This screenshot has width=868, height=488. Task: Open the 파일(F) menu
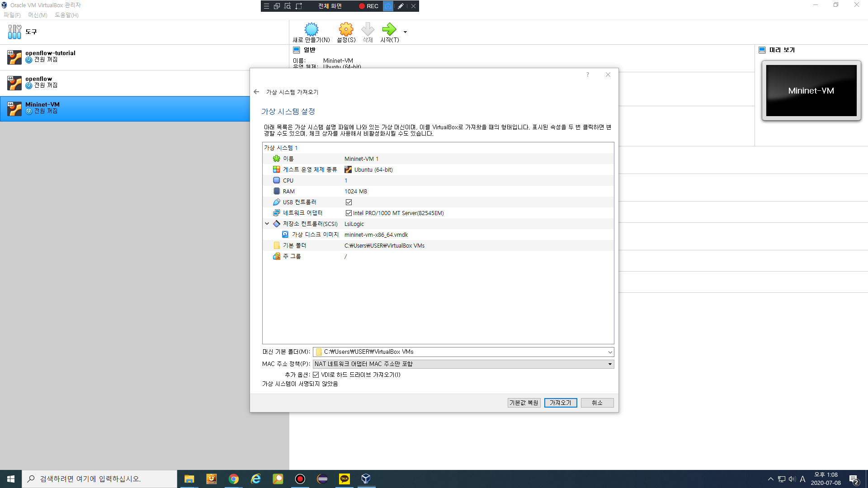click(x=12, y=15)
